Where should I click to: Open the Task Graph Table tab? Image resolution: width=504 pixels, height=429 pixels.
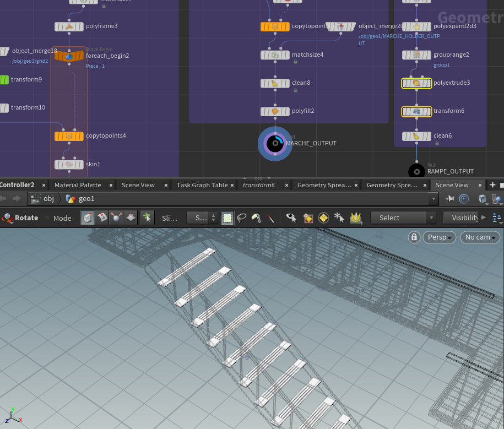coord(202,185)
